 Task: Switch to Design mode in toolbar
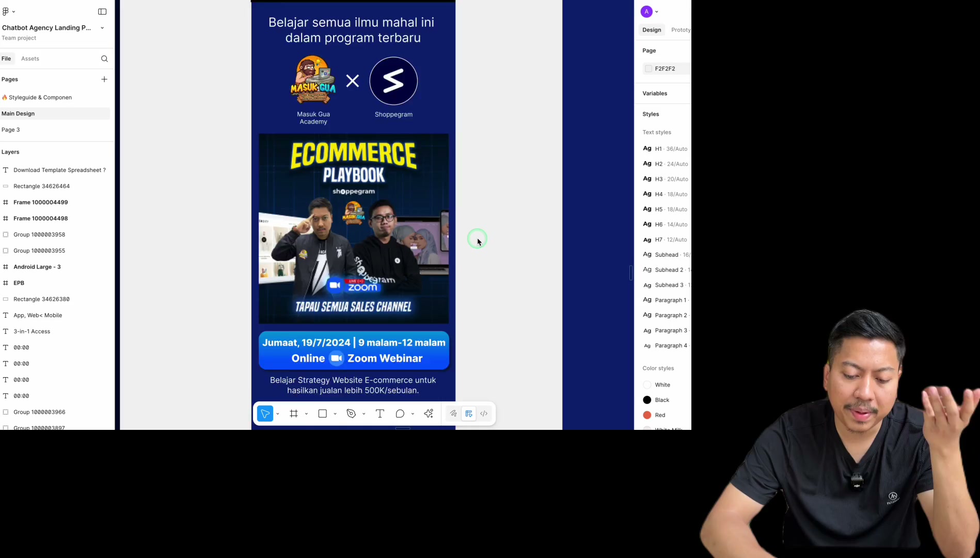469,414
